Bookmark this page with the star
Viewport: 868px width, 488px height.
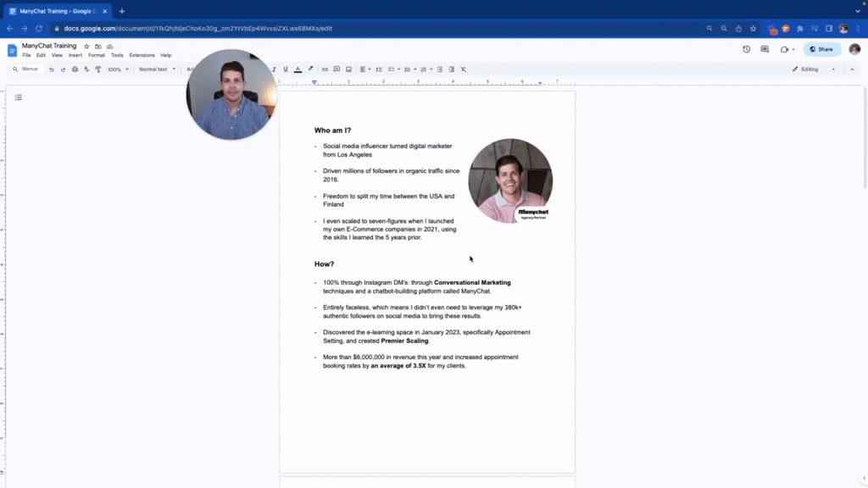point(753,28)
